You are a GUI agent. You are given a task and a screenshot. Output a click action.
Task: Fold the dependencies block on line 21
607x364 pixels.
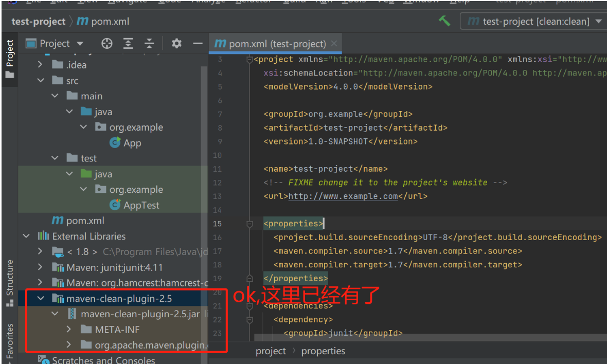249,306
